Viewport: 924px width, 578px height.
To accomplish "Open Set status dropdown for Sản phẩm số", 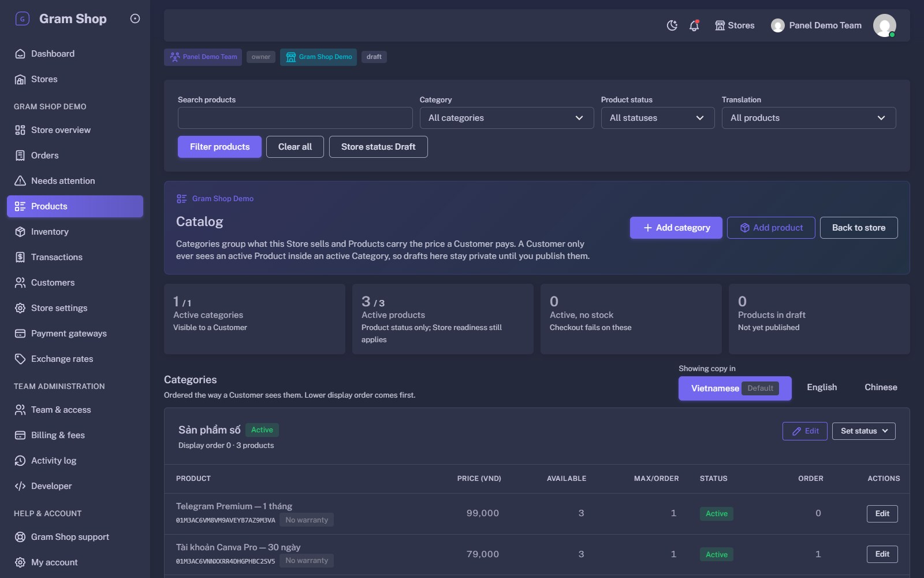I will [x=863, y=431].
